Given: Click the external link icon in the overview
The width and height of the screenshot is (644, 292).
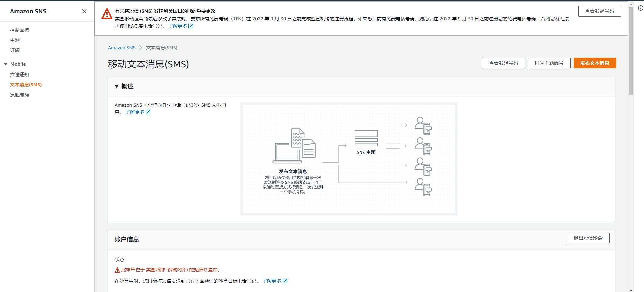Looking at the screenshot, I should (x=148, y=112).
